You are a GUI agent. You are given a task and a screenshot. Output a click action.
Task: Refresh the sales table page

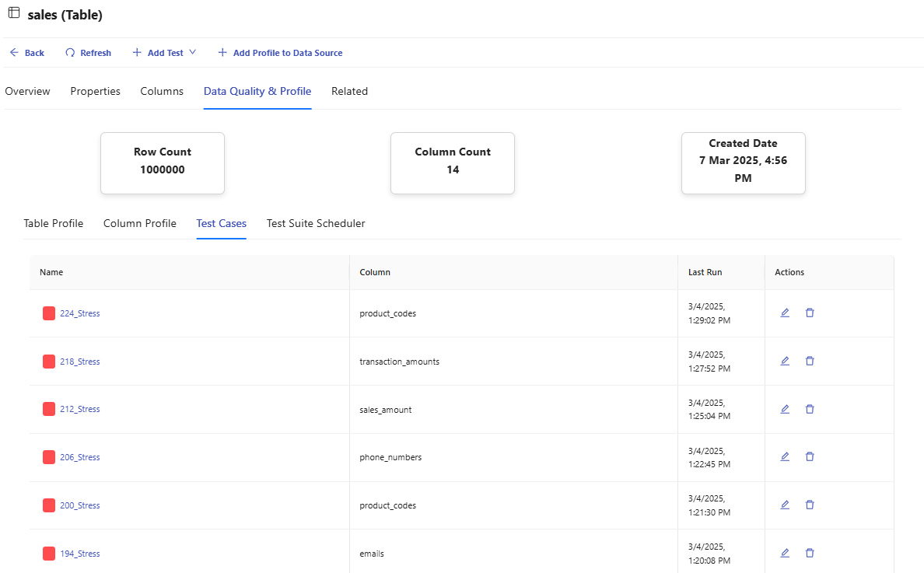click(88, 53)
